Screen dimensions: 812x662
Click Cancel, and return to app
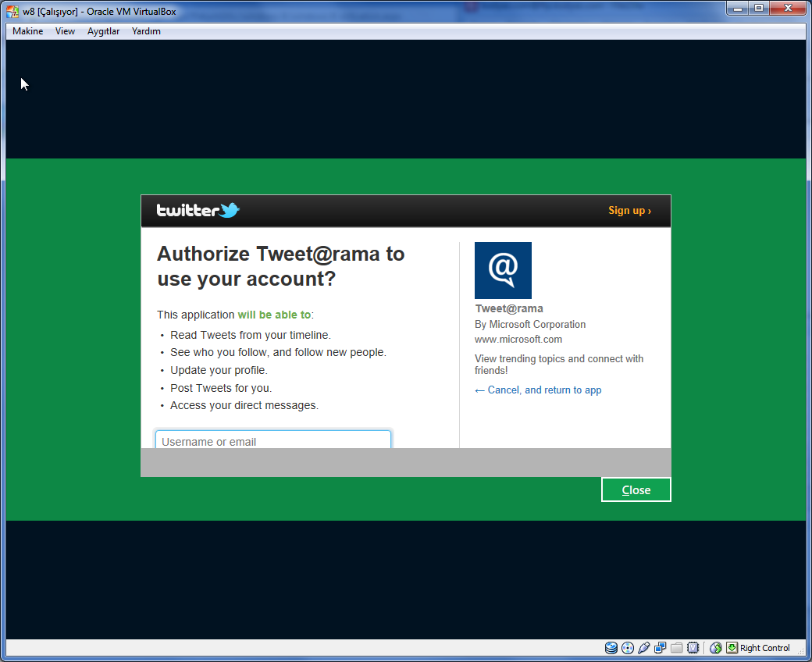(538, 390)
